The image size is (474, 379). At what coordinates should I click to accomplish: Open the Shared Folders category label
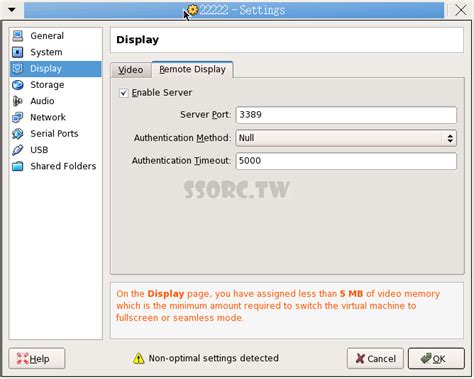tap(63, 166)
